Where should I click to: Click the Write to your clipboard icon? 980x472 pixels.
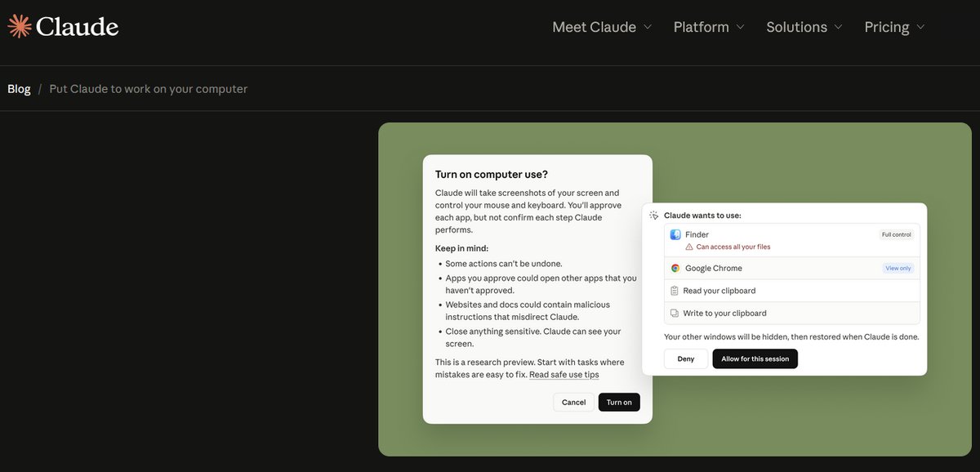pyautogui.click(x=675, y=314)
